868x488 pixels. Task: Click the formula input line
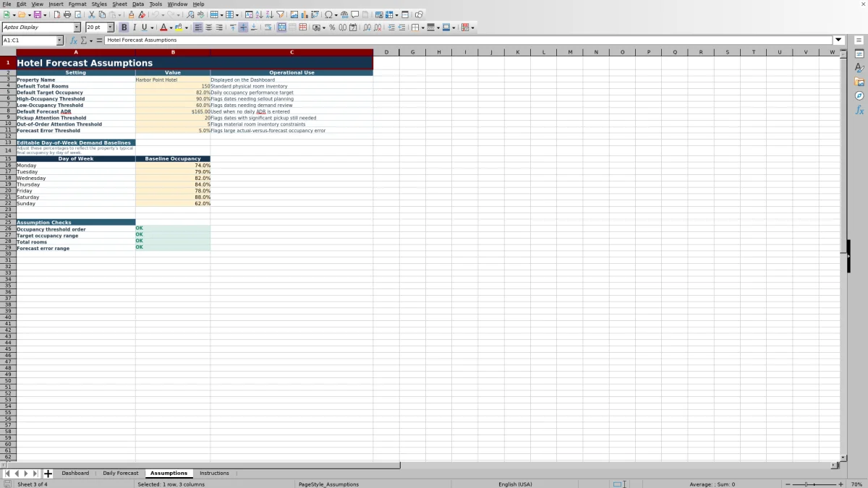click(x=469, y=40)
